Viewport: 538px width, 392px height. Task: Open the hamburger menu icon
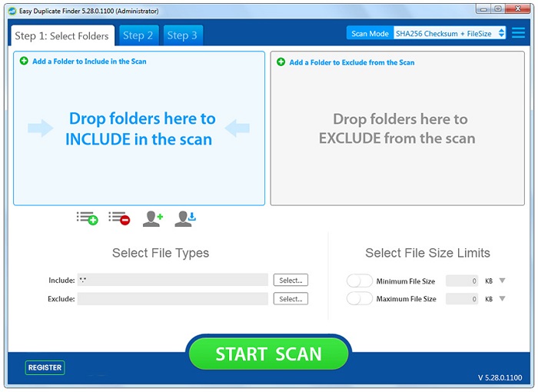pyautogui.click(x=518, y=33)
